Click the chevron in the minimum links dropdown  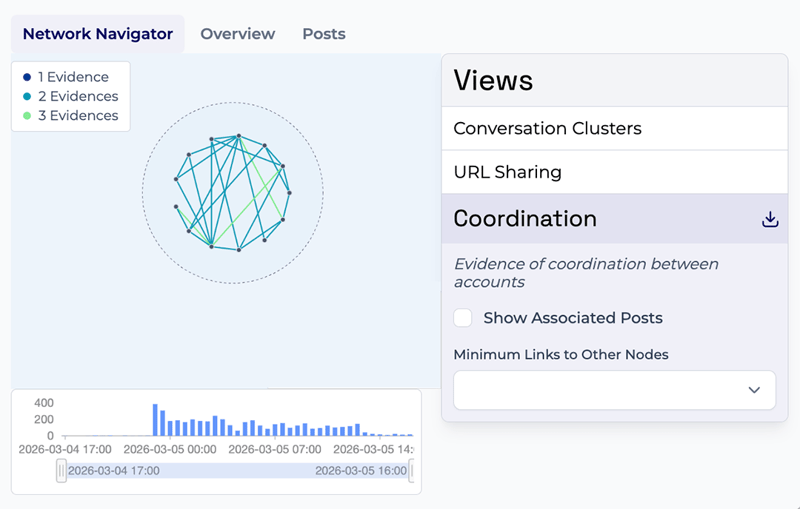pyautogui.click(x=754, y=390)
